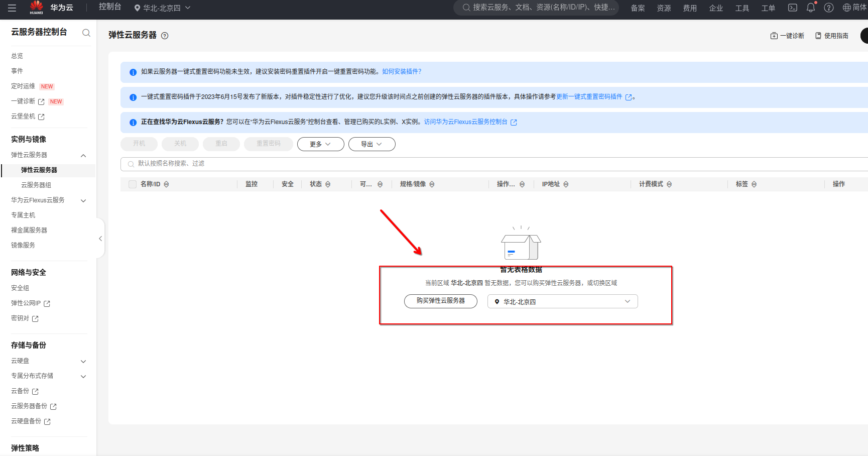Open 密钥对 in the sidebar
The width and height of the screenshot is (868, 456).
[x=20, y=318]
